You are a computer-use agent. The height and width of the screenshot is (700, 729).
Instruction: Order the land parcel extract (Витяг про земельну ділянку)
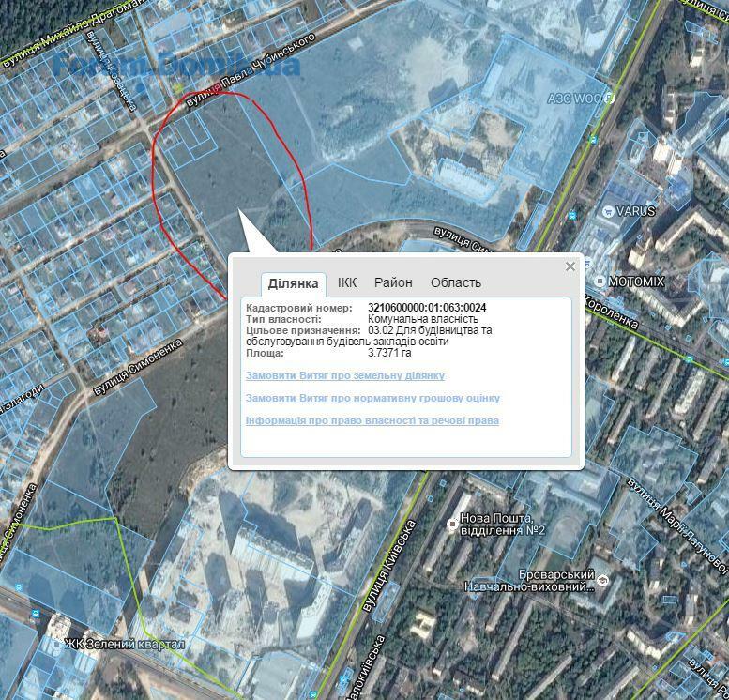(338, 375)
